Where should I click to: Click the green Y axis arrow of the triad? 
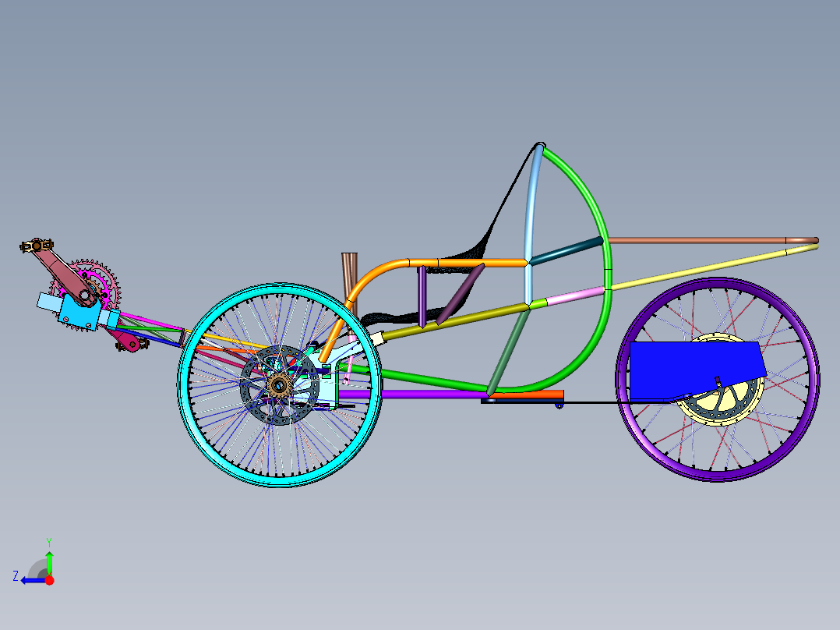(49, 562)
